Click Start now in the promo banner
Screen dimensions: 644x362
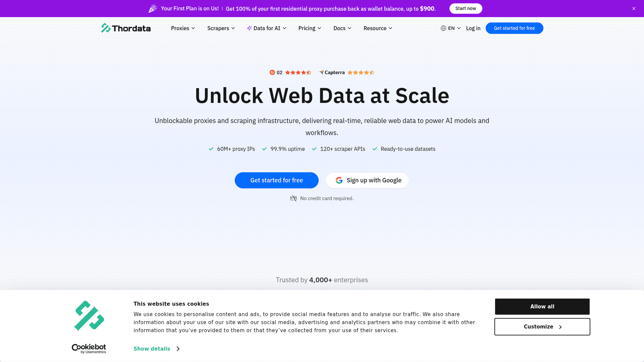coord(466,8)
